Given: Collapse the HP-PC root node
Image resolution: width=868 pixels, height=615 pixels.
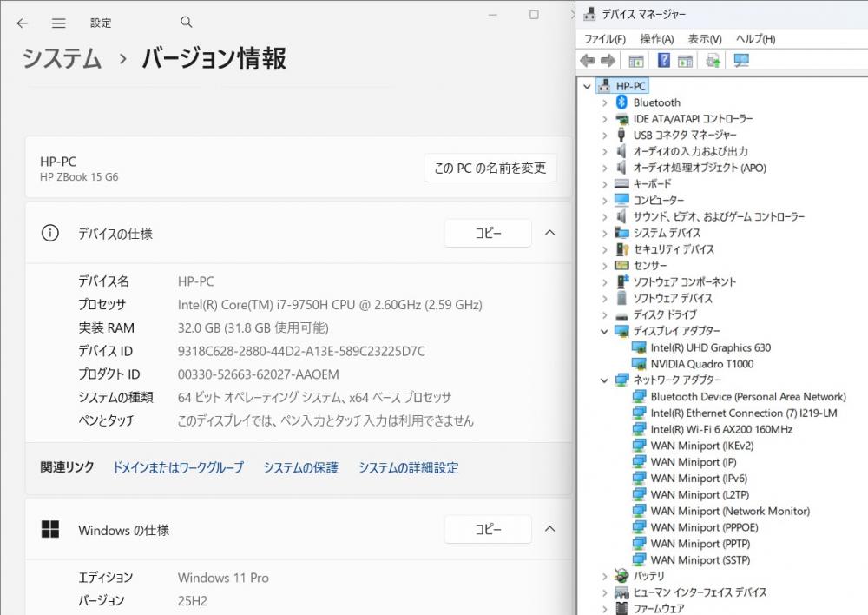Looking at the screenshot, I should pyautogui.click(x=587, y=87).
